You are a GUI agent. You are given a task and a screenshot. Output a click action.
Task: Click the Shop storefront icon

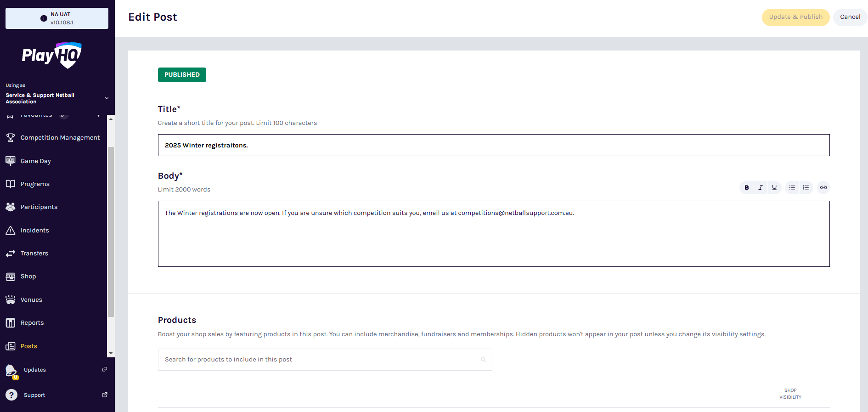11,277
